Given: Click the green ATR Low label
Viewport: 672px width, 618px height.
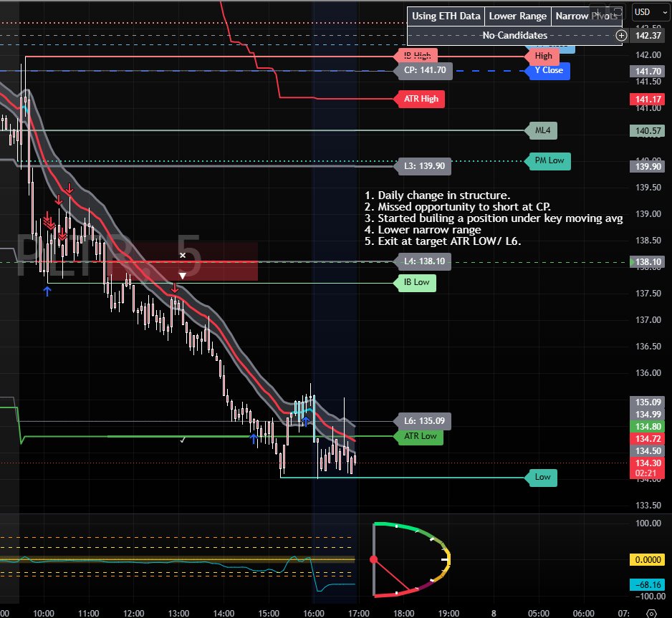Looking at the screenshot, I should click(420, 436).
